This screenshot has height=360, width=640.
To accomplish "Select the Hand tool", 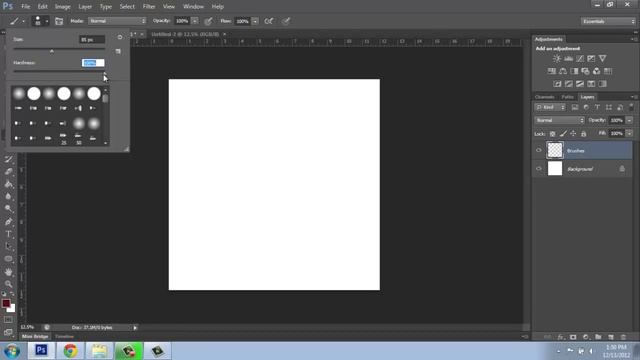I will pos(8,272).
